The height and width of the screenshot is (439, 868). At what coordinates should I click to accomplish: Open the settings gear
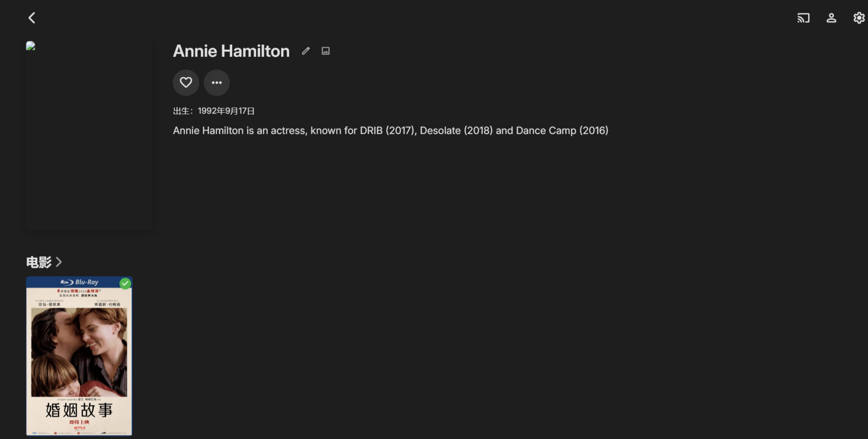(x=859, y=18)
